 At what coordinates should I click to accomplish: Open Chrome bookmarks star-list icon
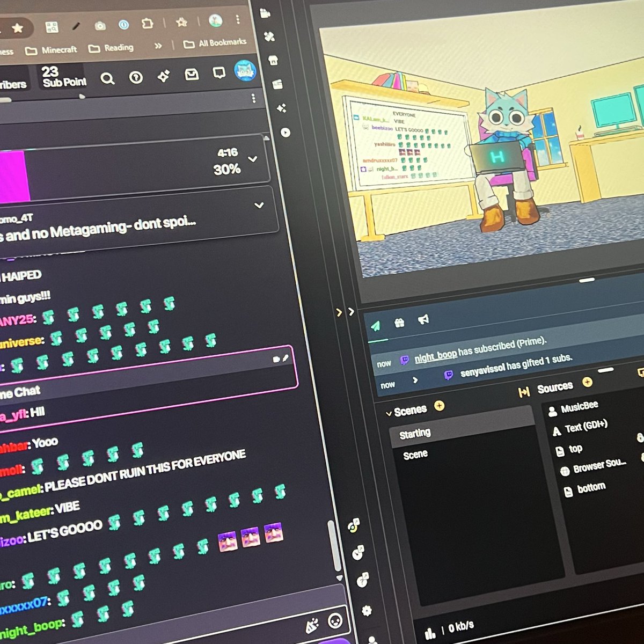tap(182, 22)
